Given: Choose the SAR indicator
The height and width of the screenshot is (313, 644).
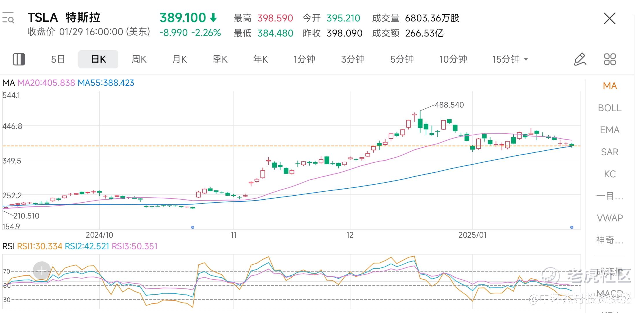Looking at the screenshot, I should [610, 152].
